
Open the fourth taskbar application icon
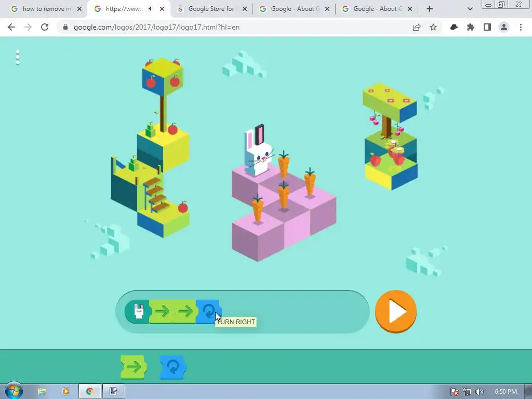point(113,392)
